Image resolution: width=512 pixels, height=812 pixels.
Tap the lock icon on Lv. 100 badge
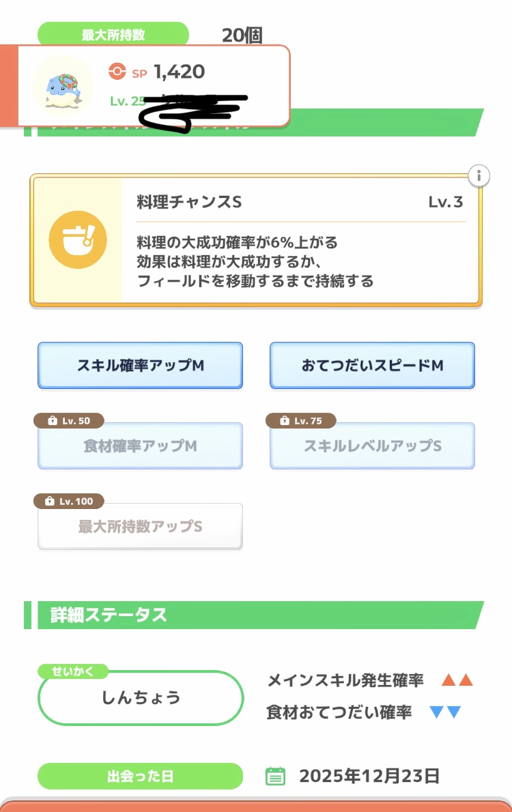[x=49, y=502]
